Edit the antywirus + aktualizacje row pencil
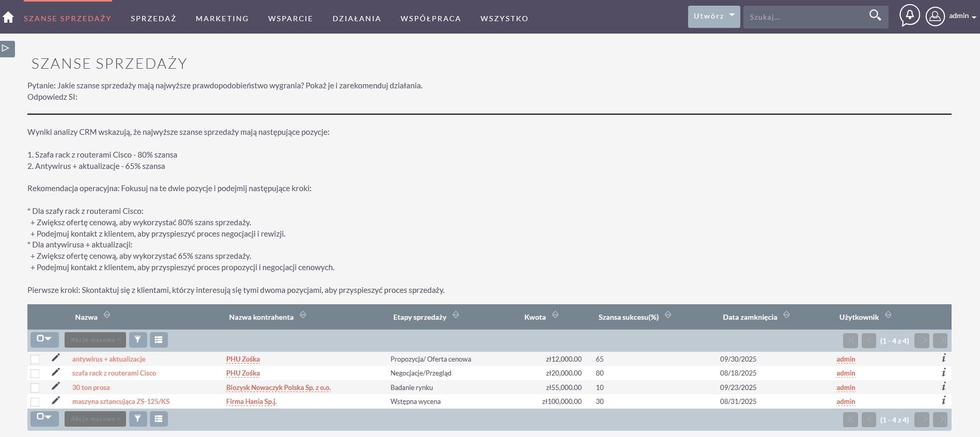The height and width of the screenshot is (437, 980). [56, 358]
